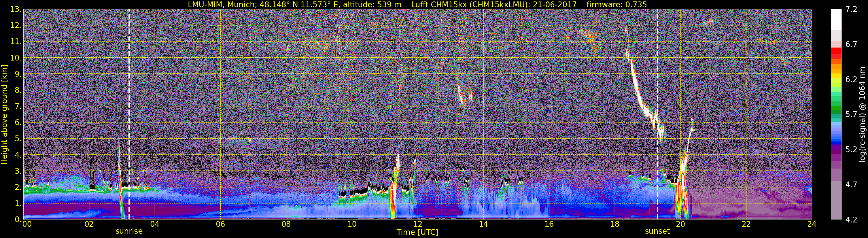Click the plot title text at top
Screen dimensions: 868x238
click(417, 4)
